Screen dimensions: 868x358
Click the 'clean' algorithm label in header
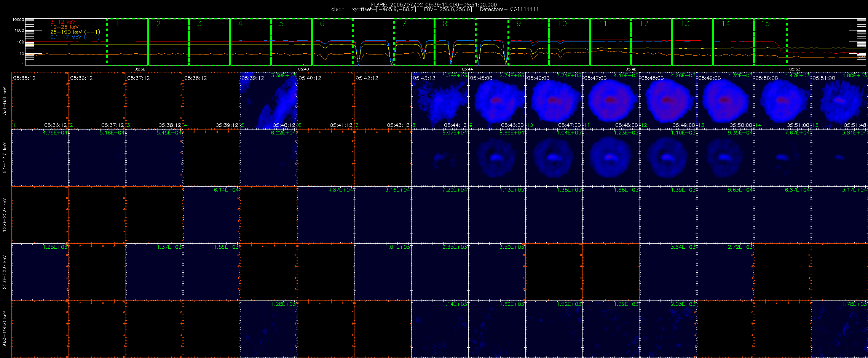pyautogui.click(x=338, y=10)
